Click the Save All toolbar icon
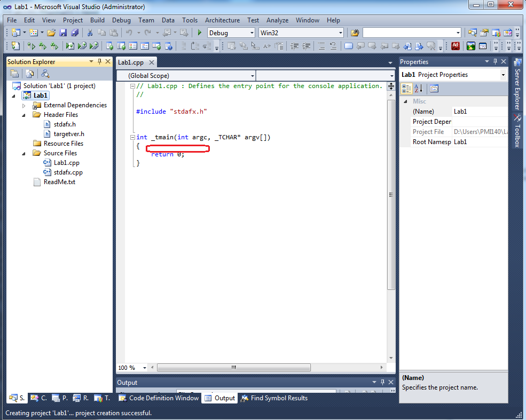This screenshot has width=526, height=420. click(x=75, y=33)
